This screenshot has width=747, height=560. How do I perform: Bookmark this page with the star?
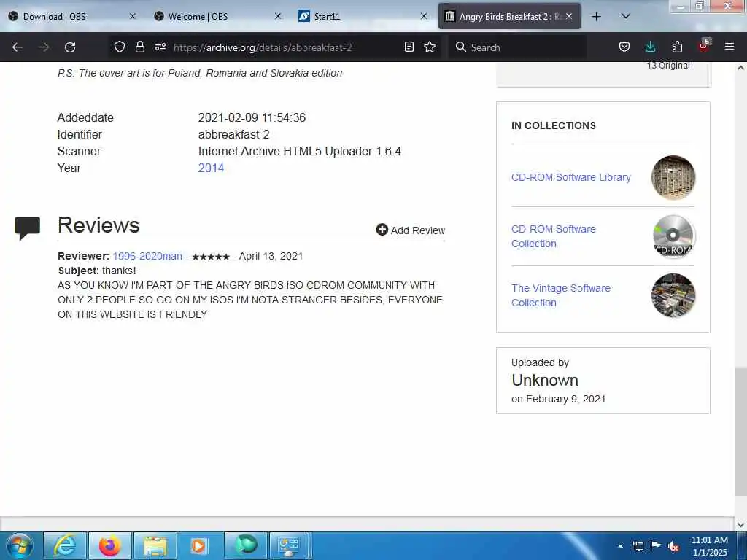430,47
